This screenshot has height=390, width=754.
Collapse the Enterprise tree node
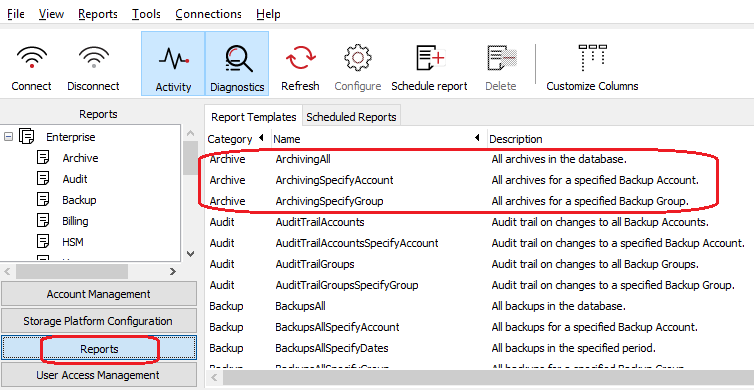point(8,137)
